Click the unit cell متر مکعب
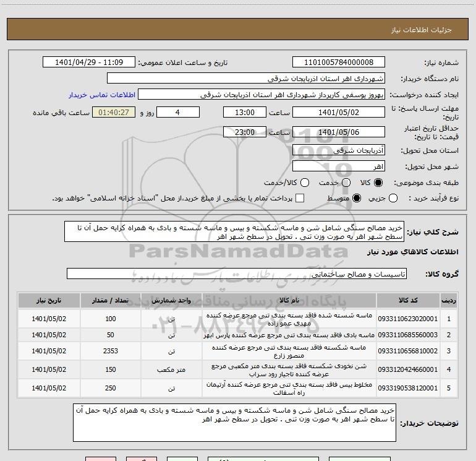Viewport: 476px width, 461px height. [x=171, y=369]
